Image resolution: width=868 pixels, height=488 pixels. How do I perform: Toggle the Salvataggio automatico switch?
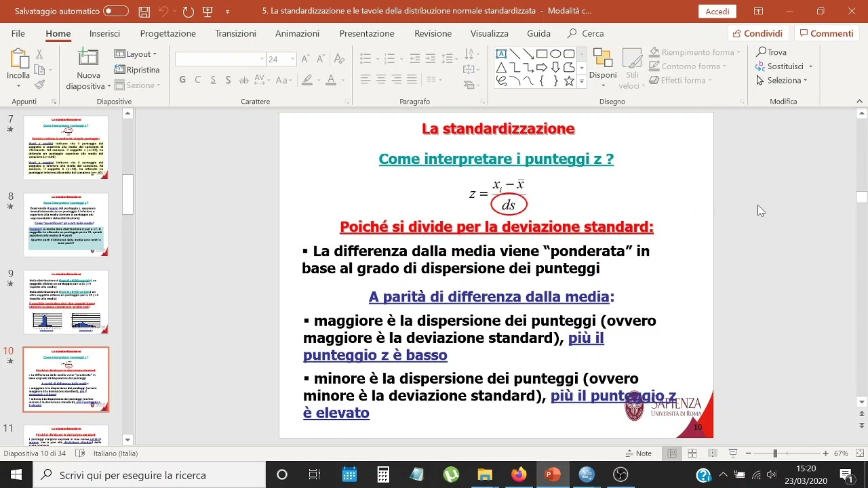point(116,12)
